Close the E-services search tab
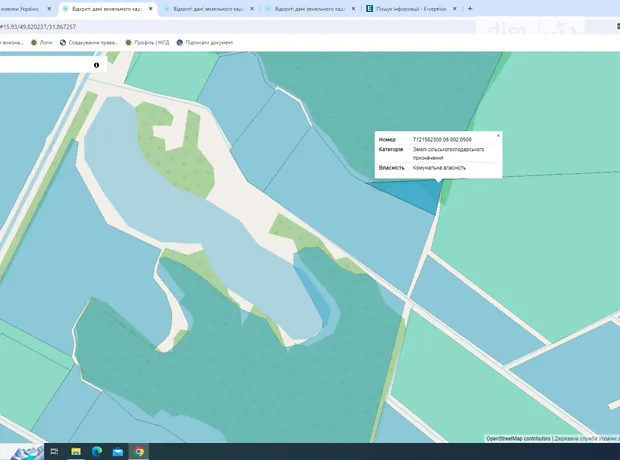This screenshot has height=460, width=620. point(454,8)
